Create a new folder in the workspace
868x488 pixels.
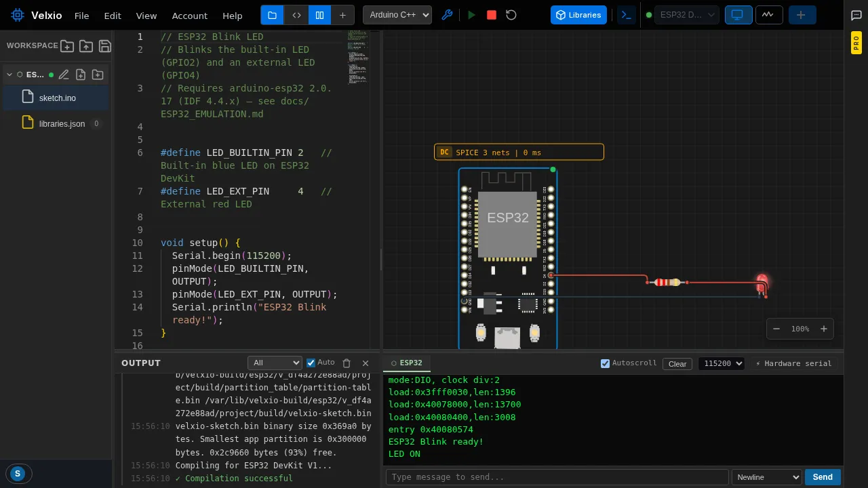coord(67,46)
